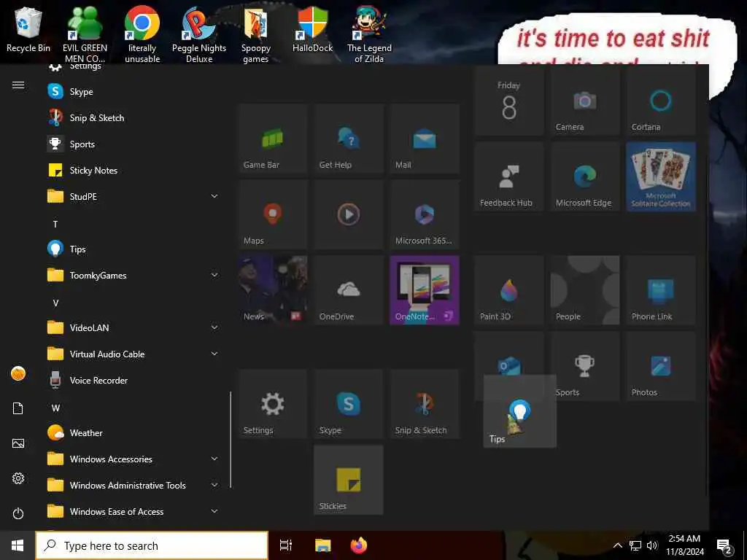Open the media player tile beside Maps
Screen dimensions: 747x560
pyautogui.click(x=349, y=214)
